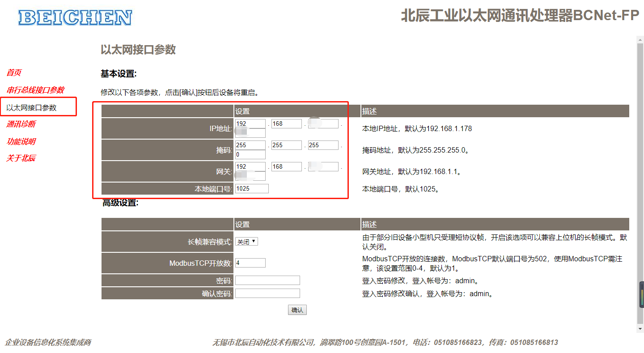Open the 长帧兼容模式 dropdown
Screen dimensions: 644x353
coord(246,242)
